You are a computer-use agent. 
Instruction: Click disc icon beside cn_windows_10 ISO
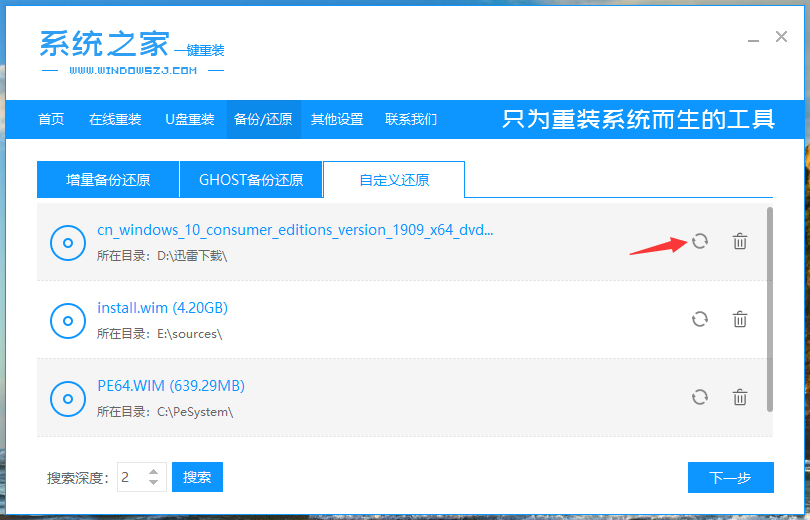tap(68, 242)
